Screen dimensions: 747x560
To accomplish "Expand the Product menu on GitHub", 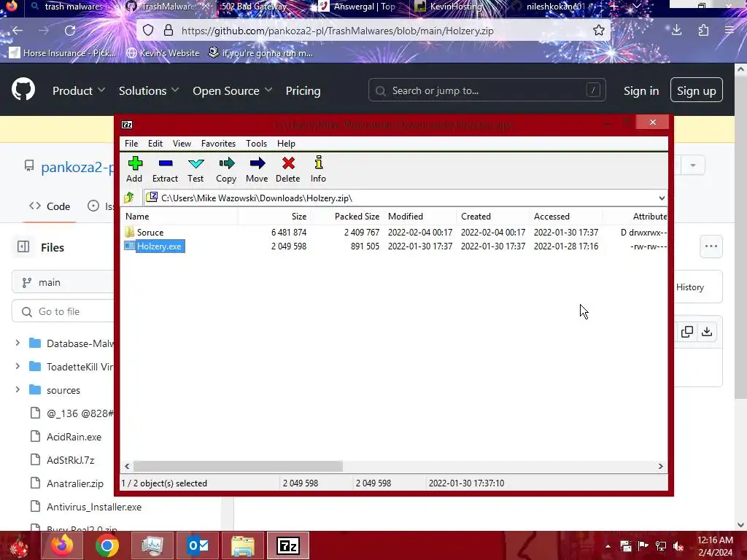I will click(79, 90).
